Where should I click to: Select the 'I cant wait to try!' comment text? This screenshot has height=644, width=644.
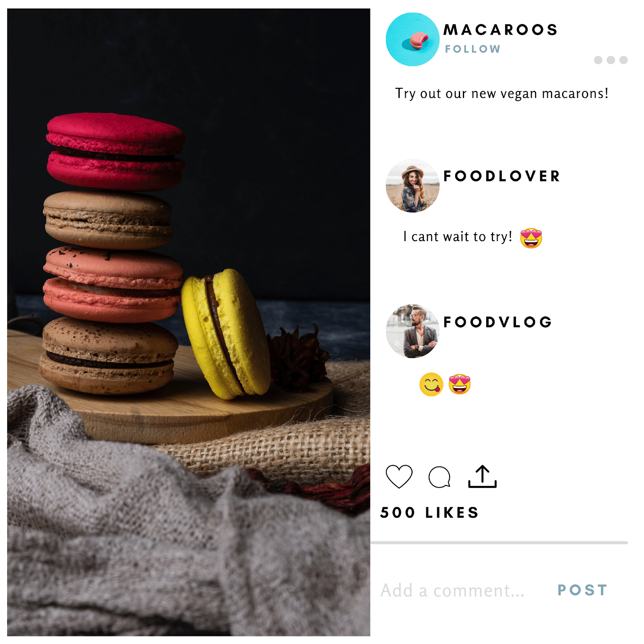coord(458,237)
